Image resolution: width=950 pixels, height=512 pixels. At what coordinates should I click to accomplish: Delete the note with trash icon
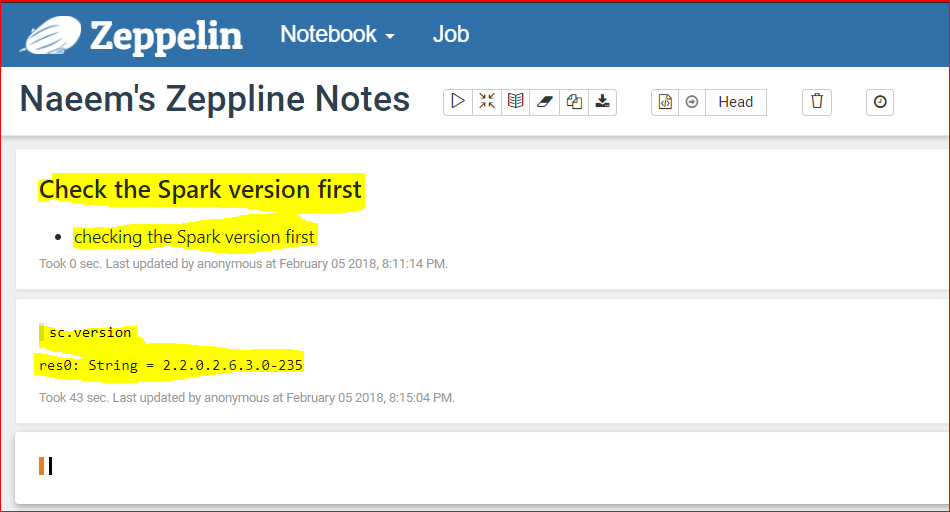click(817, 102)
